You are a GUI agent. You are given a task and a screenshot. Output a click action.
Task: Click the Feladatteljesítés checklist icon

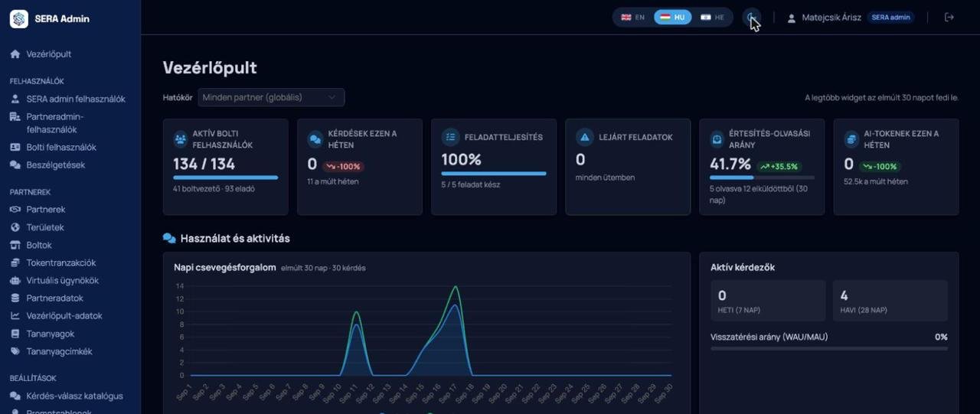coord(450,137)
